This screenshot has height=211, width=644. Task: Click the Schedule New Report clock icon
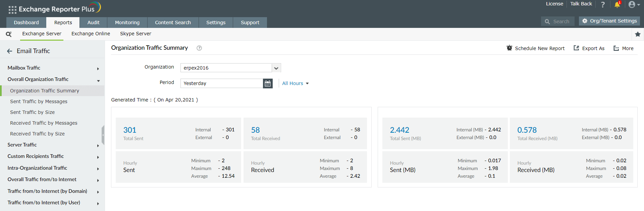click(x=509, y=48)
